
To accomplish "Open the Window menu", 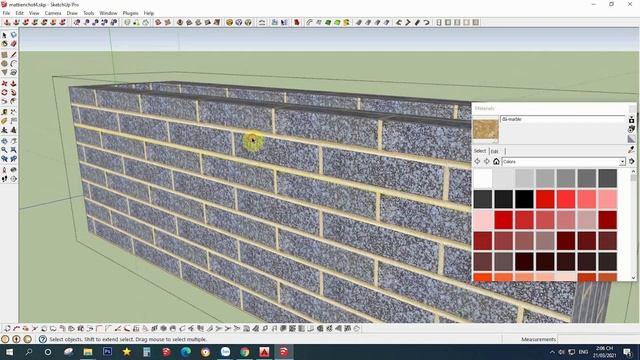I will (108, 13).
